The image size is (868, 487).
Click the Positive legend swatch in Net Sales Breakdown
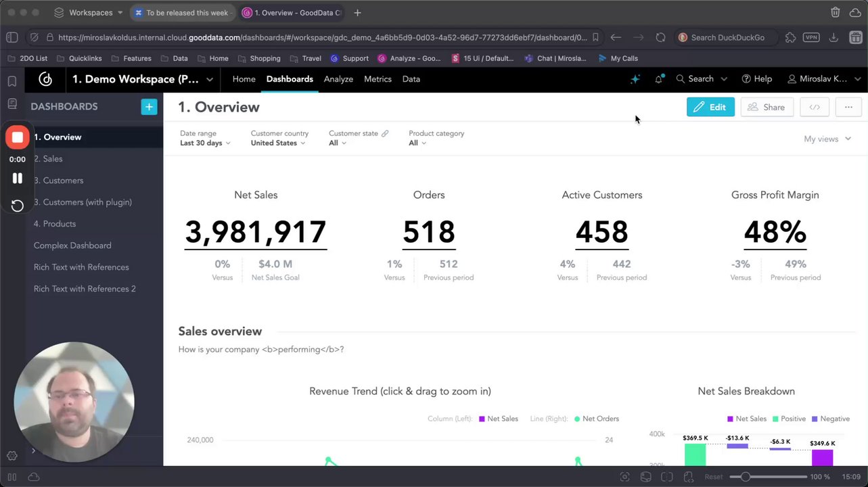(775, 419)
